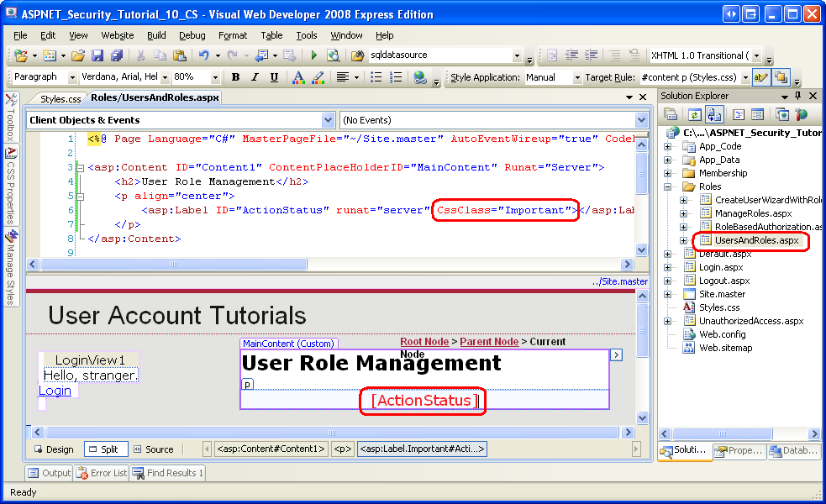Open the XHTML 1.0 Transitional schema dropdown

pyautogui.click(x=756, y=55)
